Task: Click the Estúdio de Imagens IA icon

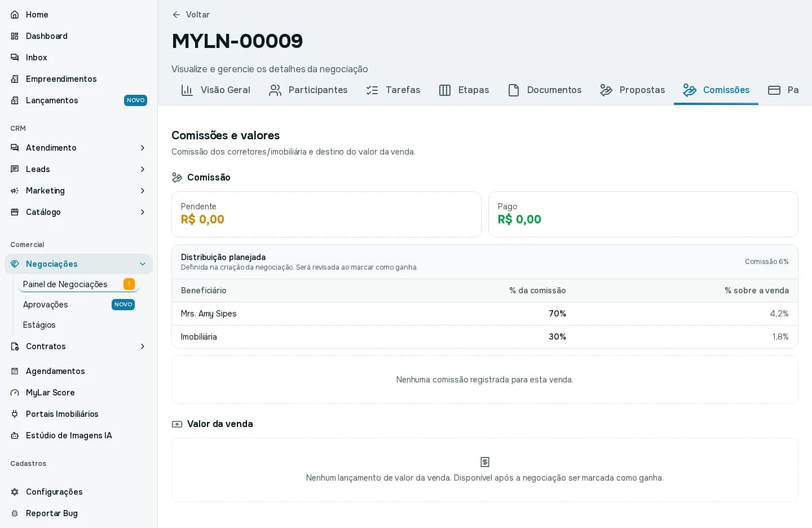Action: tap(15, 435)
